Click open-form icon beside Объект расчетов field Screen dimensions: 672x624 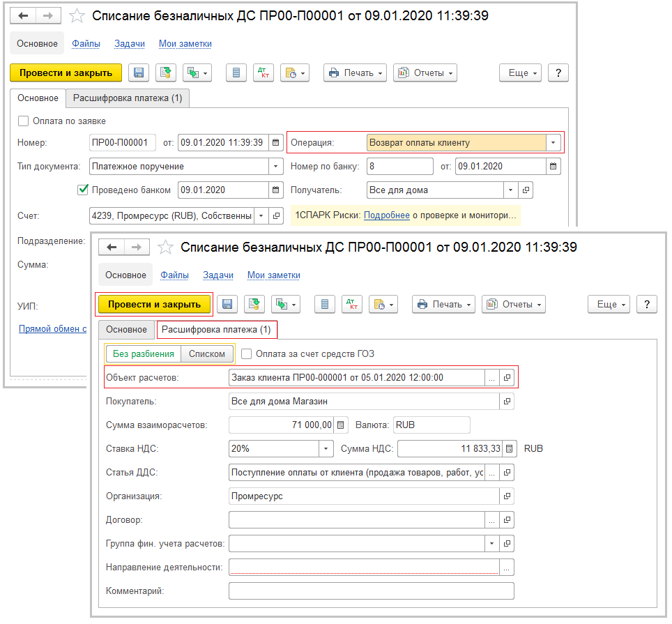tap(507, 377)
